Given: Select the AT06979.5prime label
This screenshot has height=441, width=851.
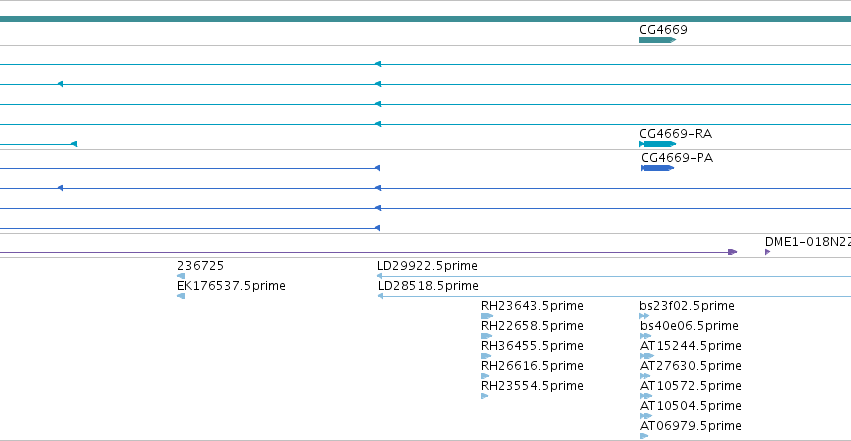Looking at the screenshot, I should (691, 426).
